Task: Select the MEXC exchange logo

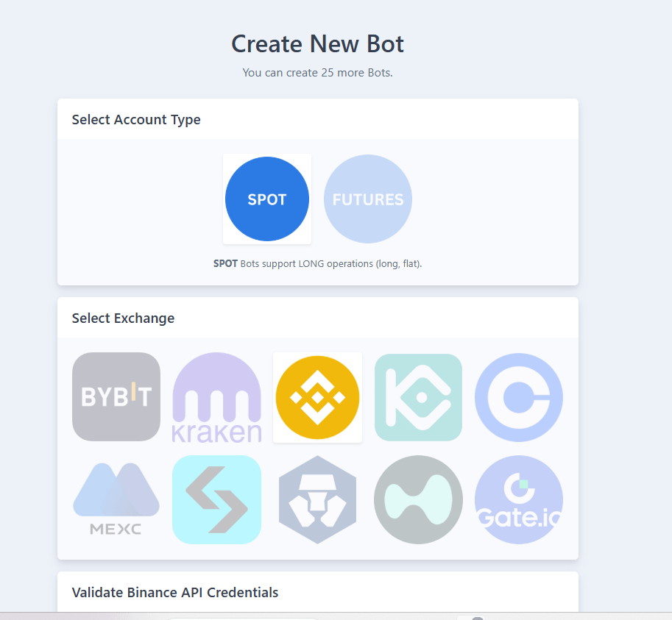Action: tap(116, 499)
